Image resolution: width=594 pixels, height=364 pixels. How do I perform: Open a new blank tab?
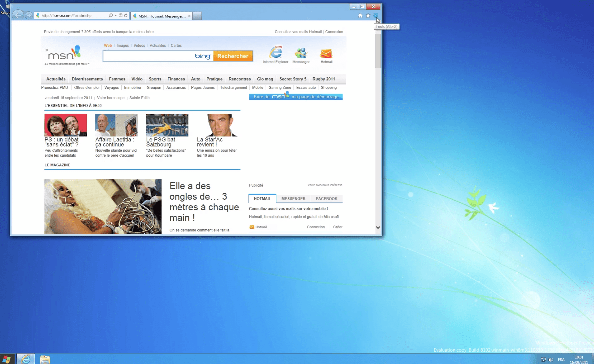click(x=197, y=16)
